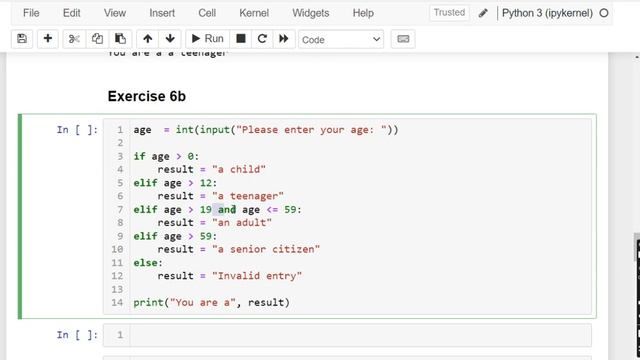Run the selected cell
Image resolution: width=640 pixels, height=360 pixels.
click(208, 39)
